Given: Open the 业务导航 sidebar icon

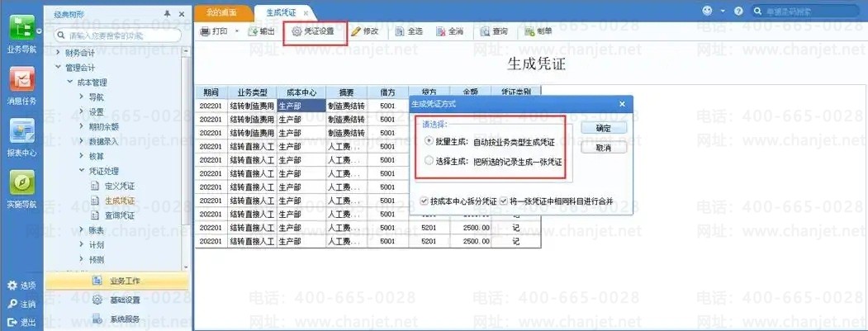Looking at the screenshot, I should point(21,27).
